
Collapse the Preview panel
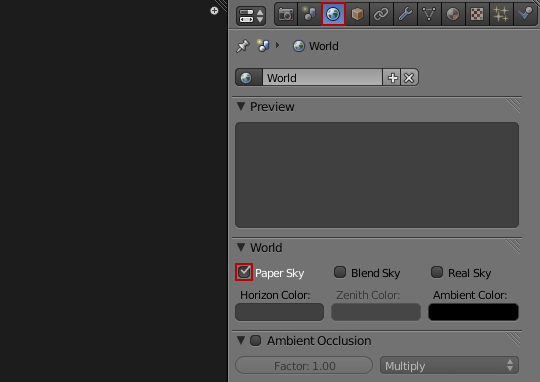(x=241, y=106)
